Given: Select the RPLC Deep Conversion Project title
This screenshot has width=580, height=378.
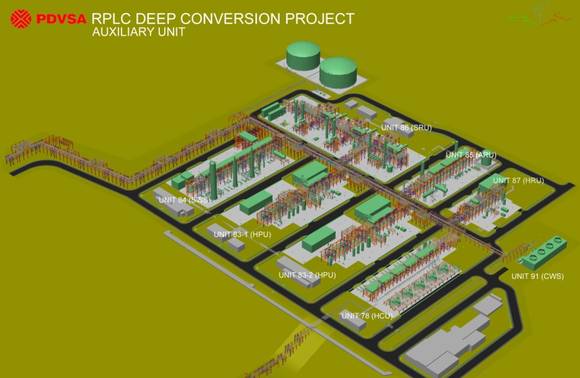Looking at the screenshot, I should click(x=223, y=18).
